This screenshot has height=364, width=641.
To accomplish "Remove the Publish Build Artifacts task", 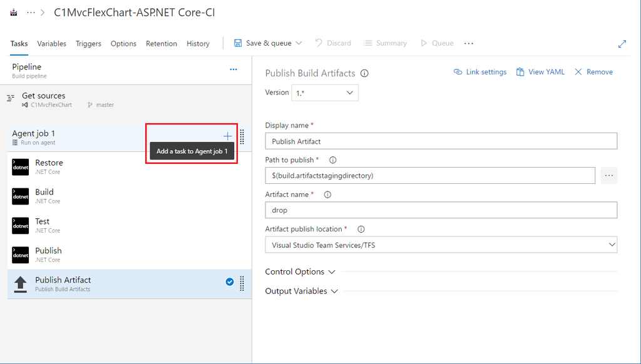I will pyautogui.click(x=593, y=72).
